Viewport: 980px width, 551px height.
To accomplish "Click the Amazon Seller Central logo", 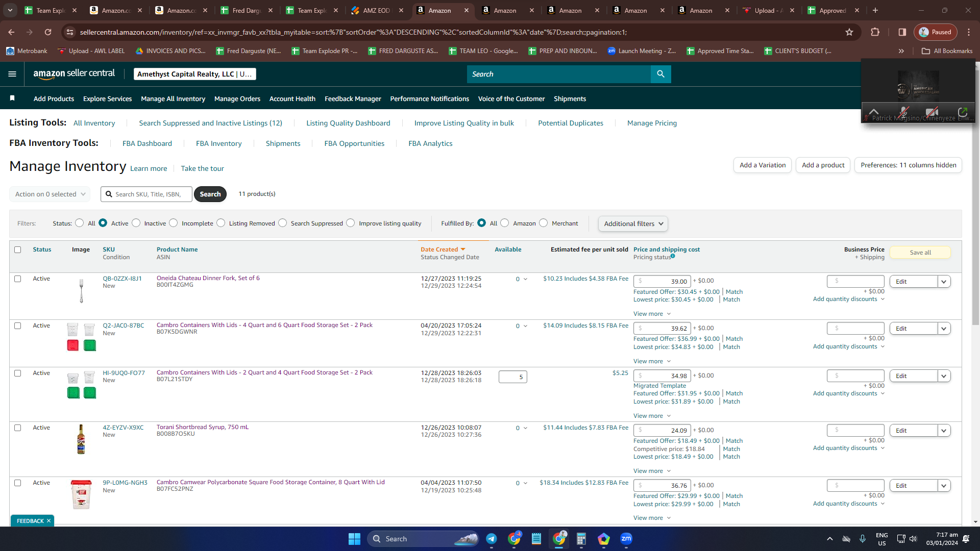I will 74,73.
